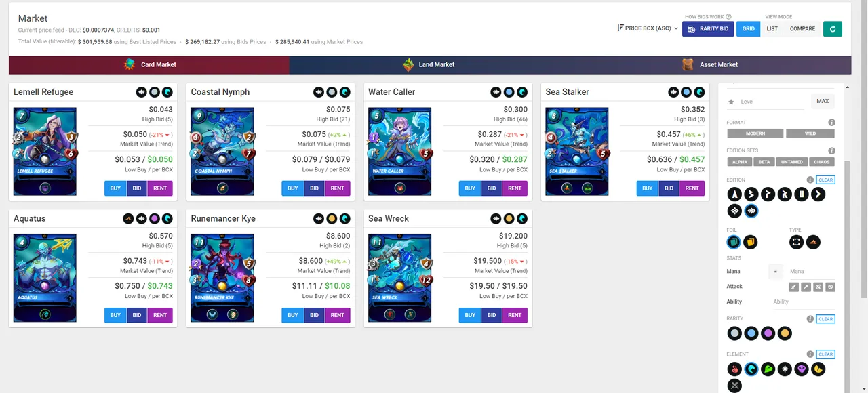Toggle regular foil filter
Viewport: 868px width, 393px height.
pyautogui.click(x=734, y=242)
